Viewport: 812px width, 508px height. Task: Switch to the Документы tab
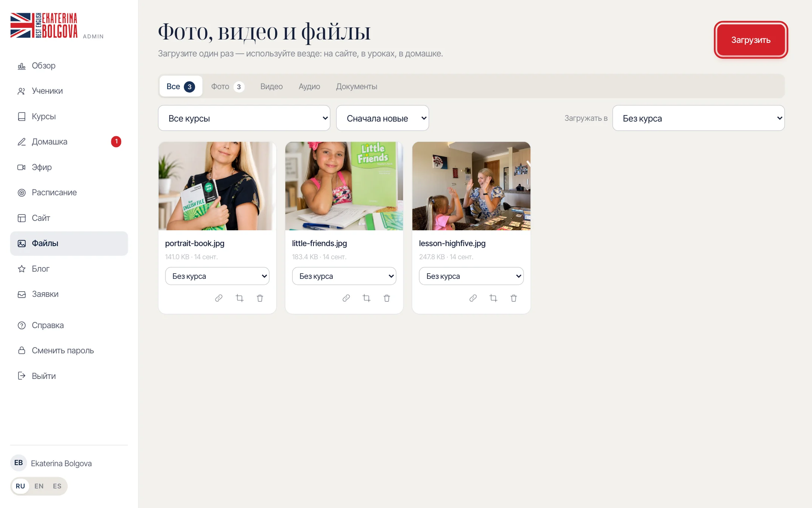356,87
